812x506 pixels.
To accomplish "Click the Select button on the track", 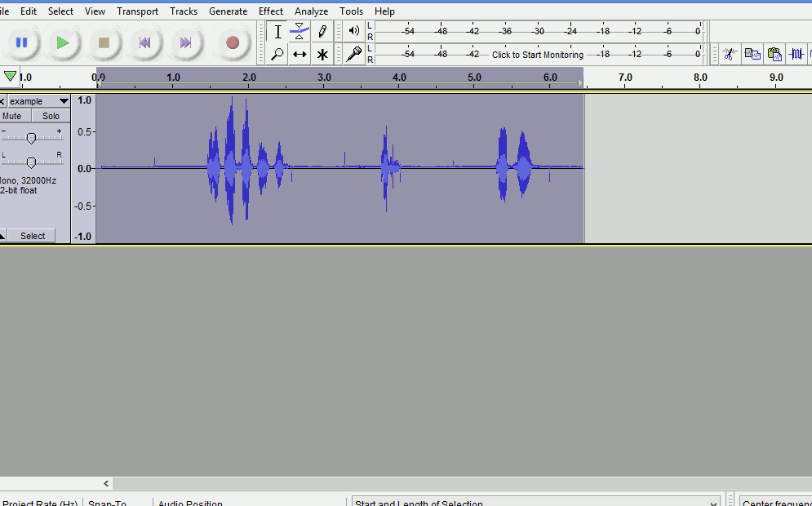I will click(33, 235).
